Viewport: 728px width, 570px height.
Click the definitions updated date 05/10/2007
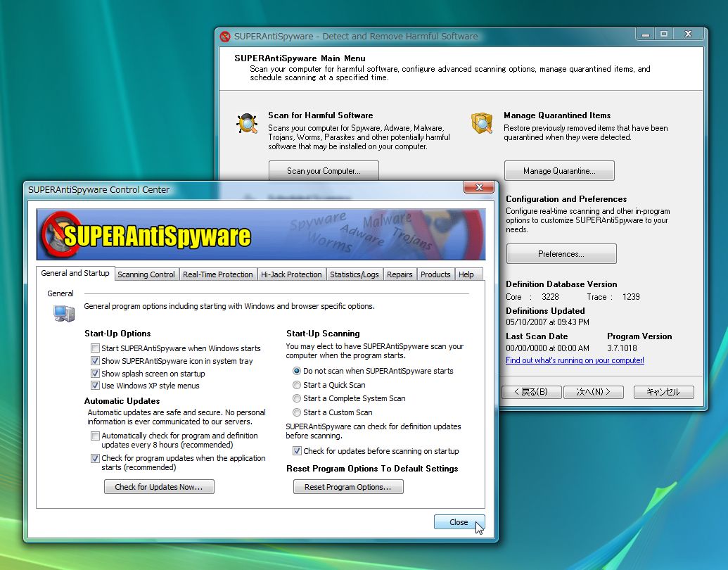pyautogui.click(x=548, y=322)
